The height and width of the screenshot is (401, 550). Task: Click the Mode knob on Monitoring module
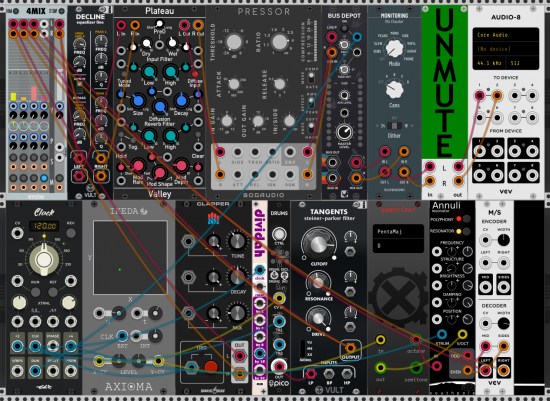394,48
